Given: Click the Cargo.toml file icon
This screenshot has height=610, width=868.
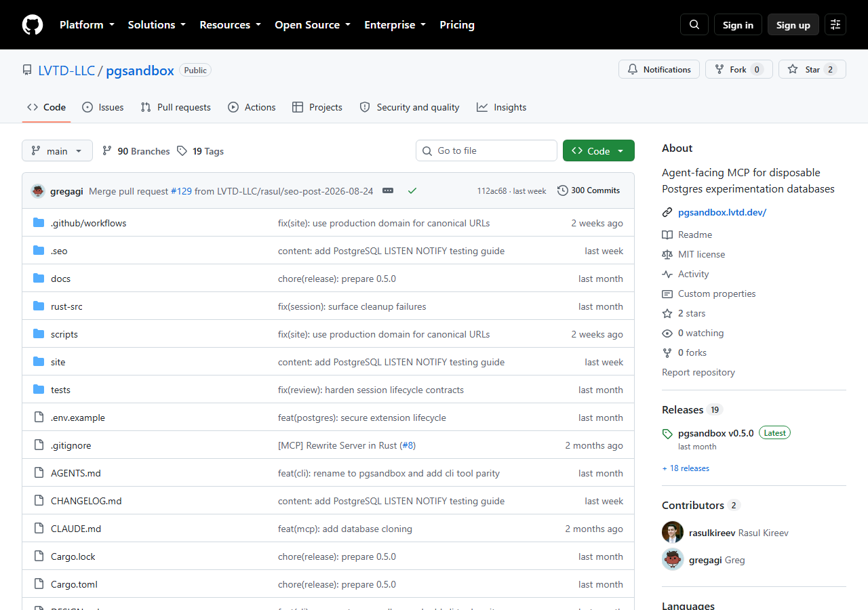Looking at the screenshot, I should (39, 584).
